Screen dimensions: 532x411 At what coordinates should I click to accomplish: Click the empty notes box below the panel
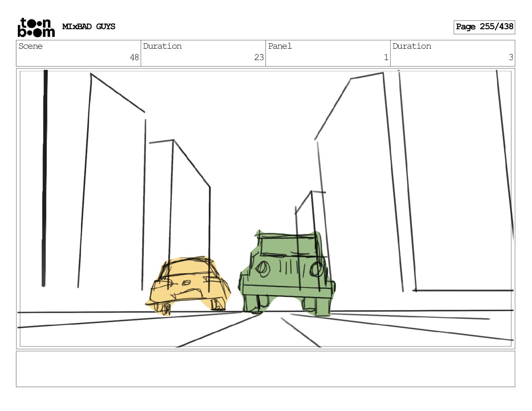click(x=265, y=369)
